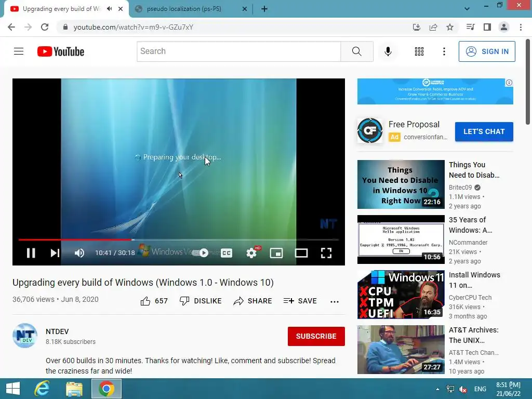
Task: Subscribe to the NTDEV channel
Action: (x=316, y=336)
